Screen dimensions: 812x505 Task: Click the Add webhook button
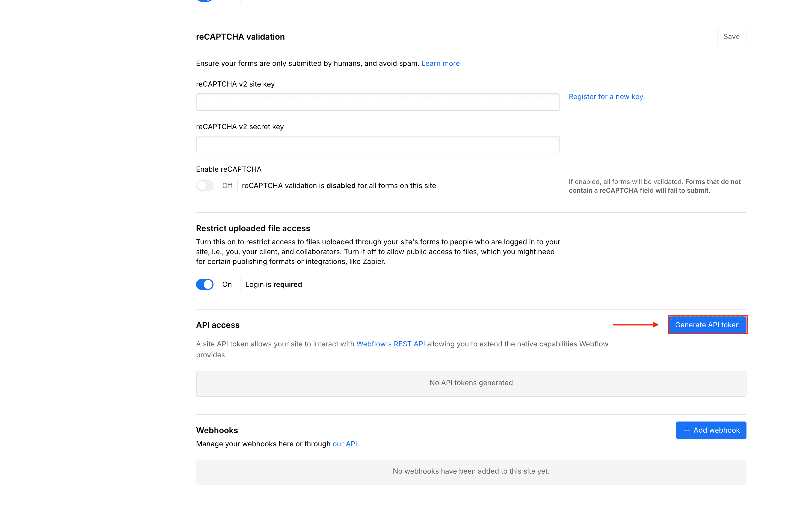(x=711, y=430)
